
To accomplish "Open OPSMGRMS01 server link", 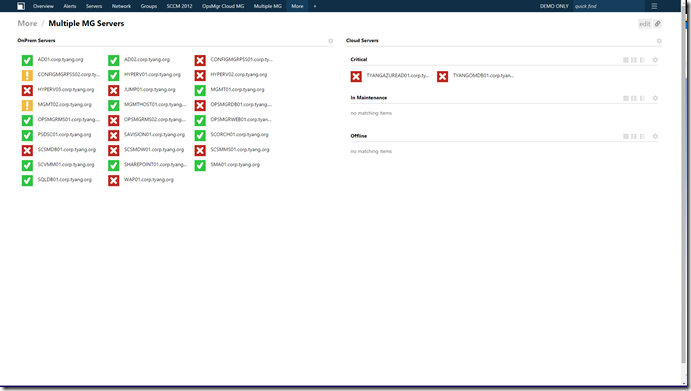I will pos(69,119).
